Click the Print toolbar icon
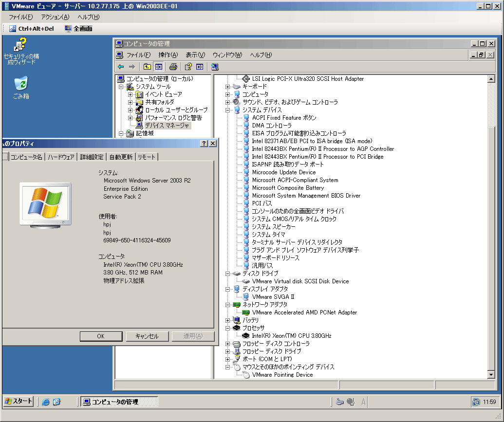The width and height of the screenshot is (504, 422). 173,67
